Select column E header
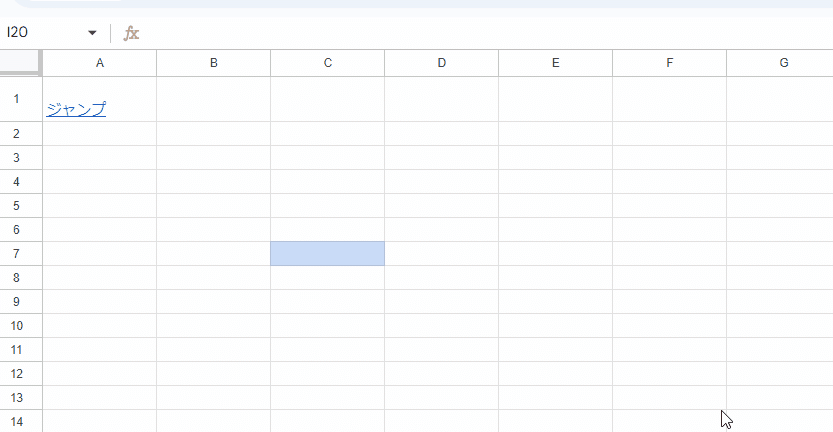833x432 pixels. click(x=556, y=63)
